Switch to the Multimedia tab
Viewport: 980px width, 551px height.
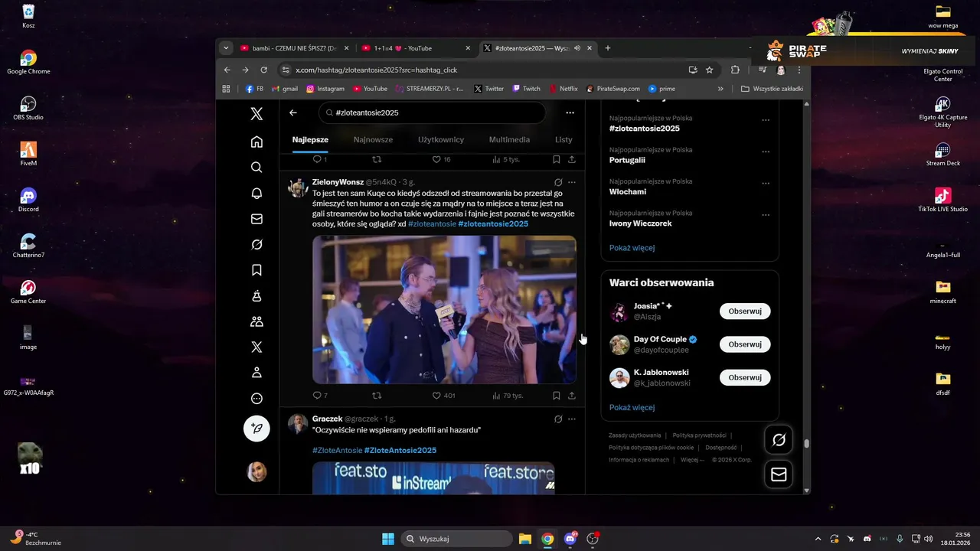[509, 140]
